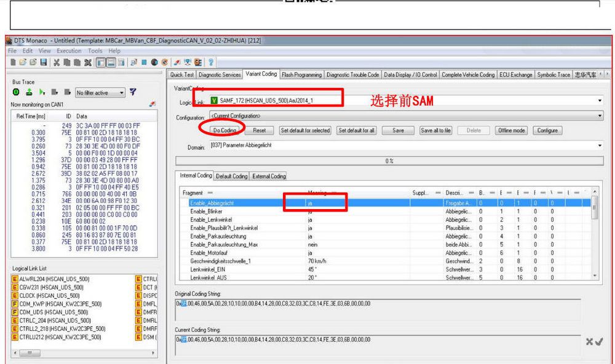
Task: Click the New workspace toolbar icon
Action: [13, 62]
